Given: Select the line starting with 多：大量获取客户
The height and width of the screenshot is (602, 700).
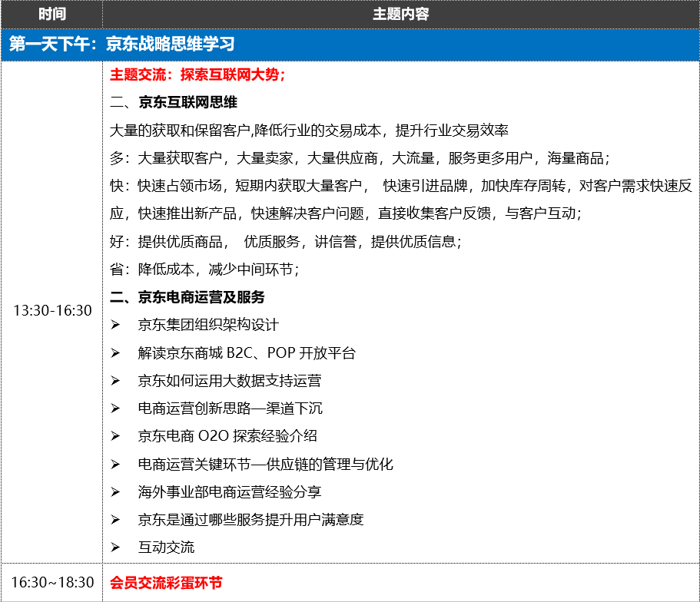Looking at the screenshot, I should click(360, 158).
